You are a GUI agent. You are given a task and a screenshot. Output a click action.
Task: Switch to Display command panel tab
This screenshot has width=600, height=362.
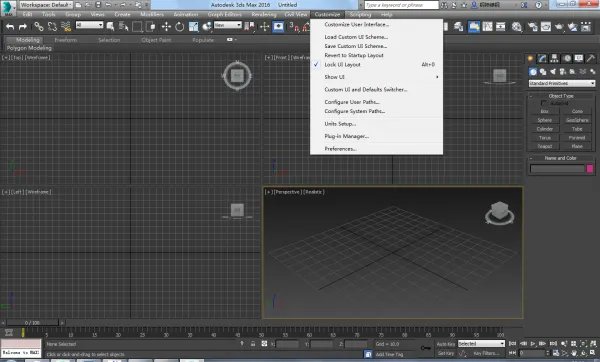[x=579, y=59]
